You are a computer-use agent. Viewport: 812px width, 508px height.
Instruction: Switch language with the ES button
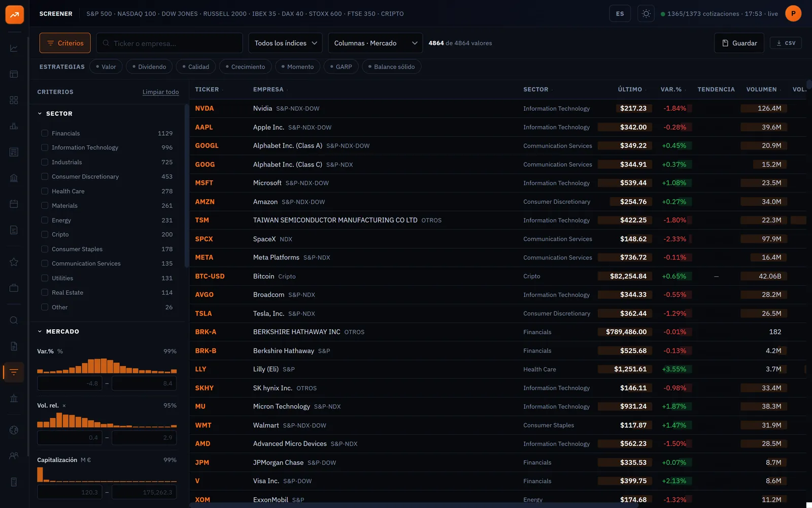[620, 14]
